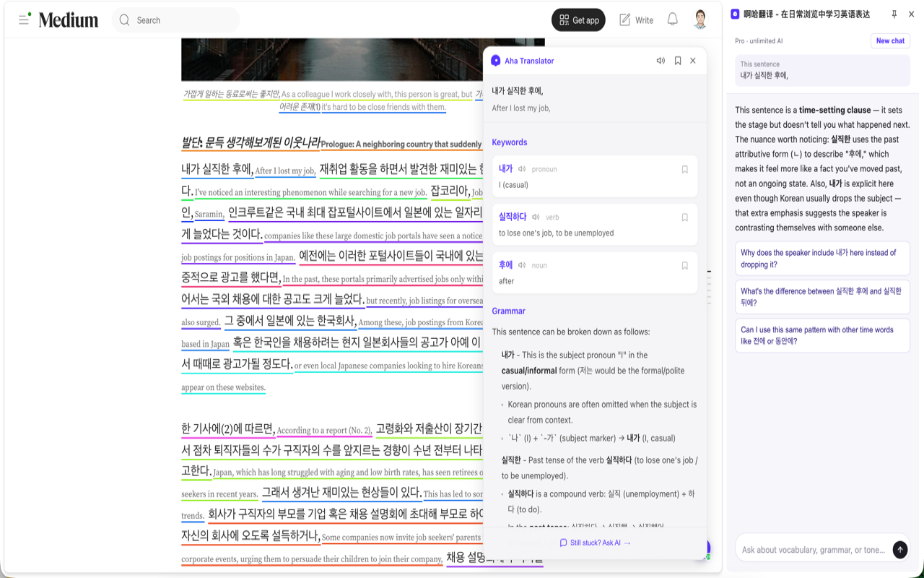The width and height of the screenshot is (924, 578).
Task: Click the This sentence quote card in side panel
Action: click(822, 70)
